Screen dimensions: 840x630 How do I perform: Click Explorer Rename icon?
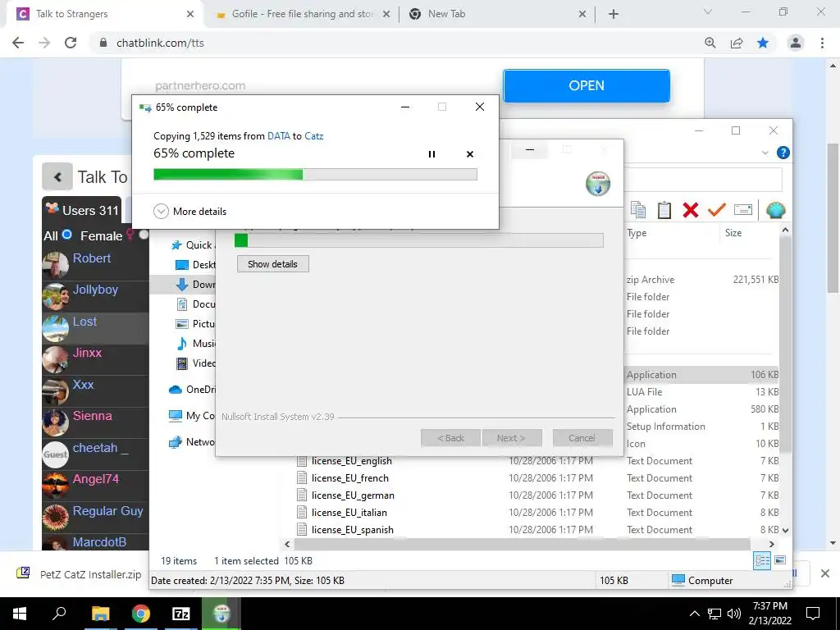pos(743,210)
